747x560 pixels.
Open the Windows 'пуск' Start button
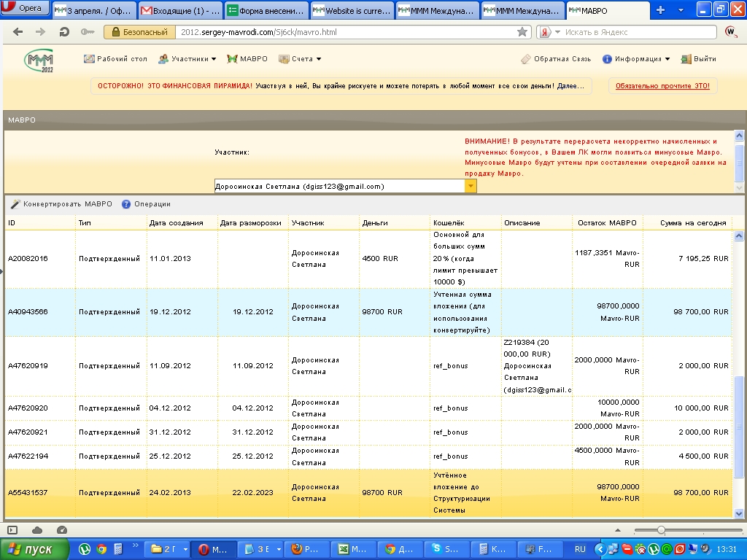click(34, 549)
